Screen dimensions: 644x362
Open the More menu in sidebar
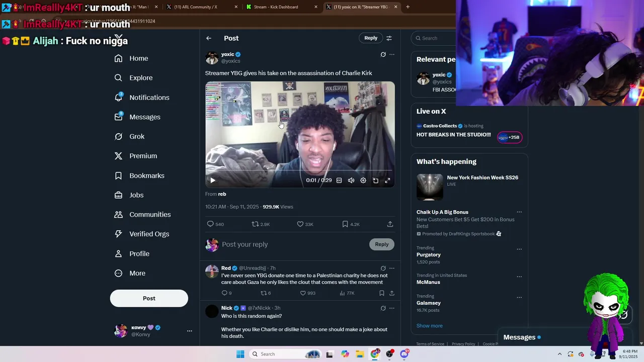point(130,274)
